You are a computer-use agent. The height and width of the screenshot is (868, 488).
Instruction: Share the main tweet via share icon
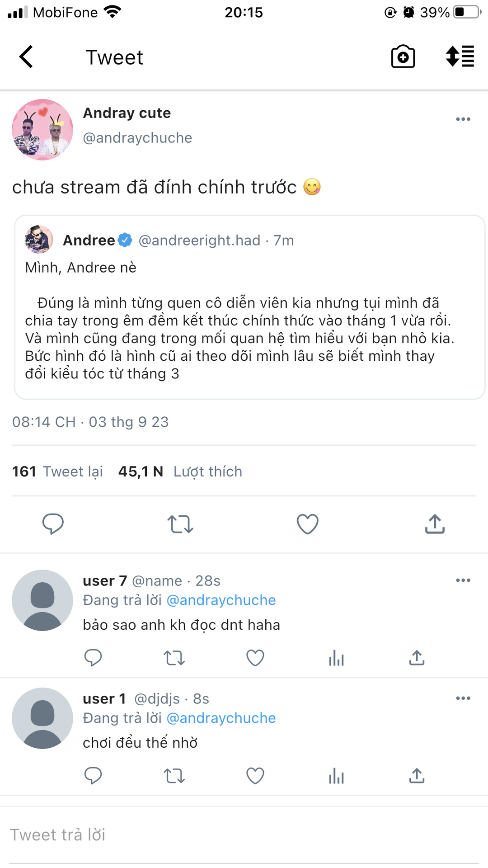(435, 524)
